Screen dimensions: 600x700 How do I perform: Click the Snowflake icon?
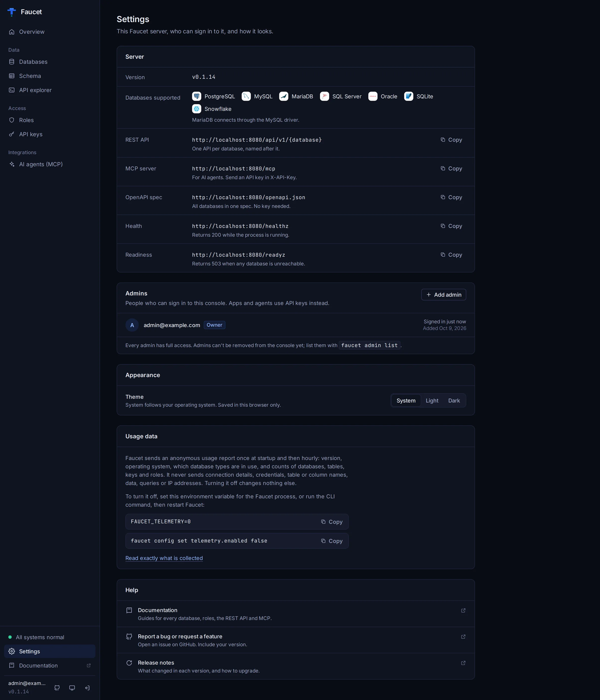(196, 109)
